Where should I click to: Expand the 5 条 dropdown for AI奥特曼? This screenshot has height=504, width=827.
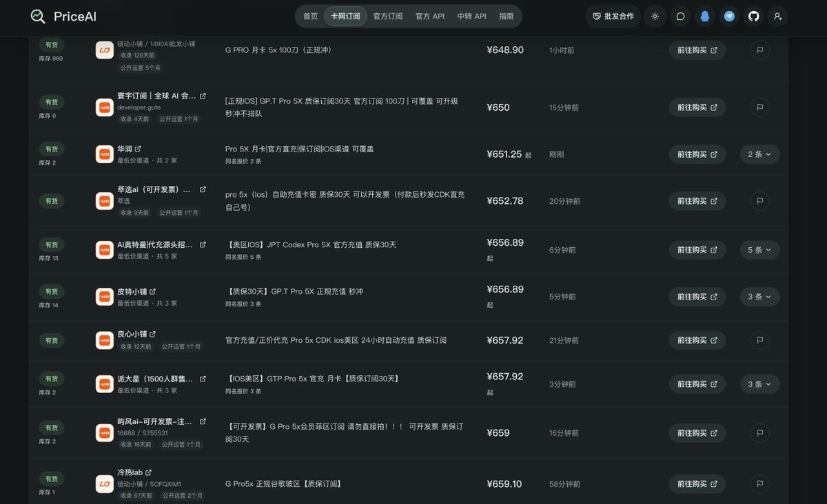coord(760,250)
